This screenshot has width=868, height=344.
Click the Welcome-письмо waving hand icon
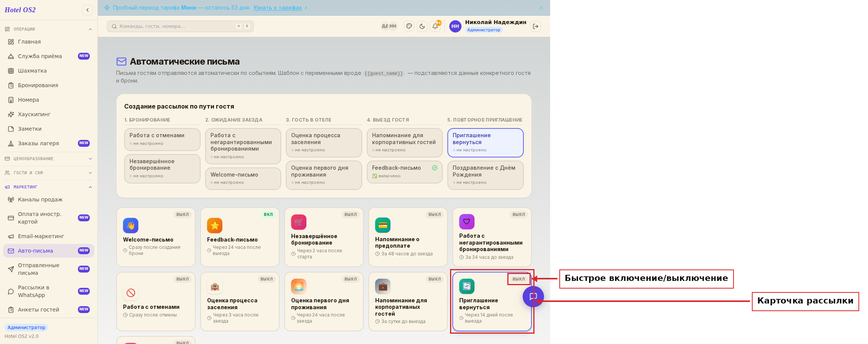pyautogui.click(x=131, y=226)
